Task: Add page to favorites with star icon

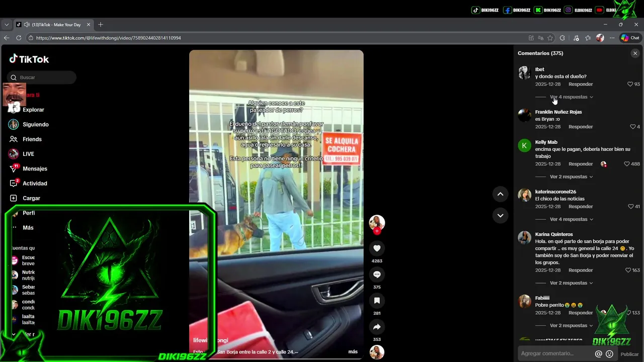Action: (x=550, y=38)
